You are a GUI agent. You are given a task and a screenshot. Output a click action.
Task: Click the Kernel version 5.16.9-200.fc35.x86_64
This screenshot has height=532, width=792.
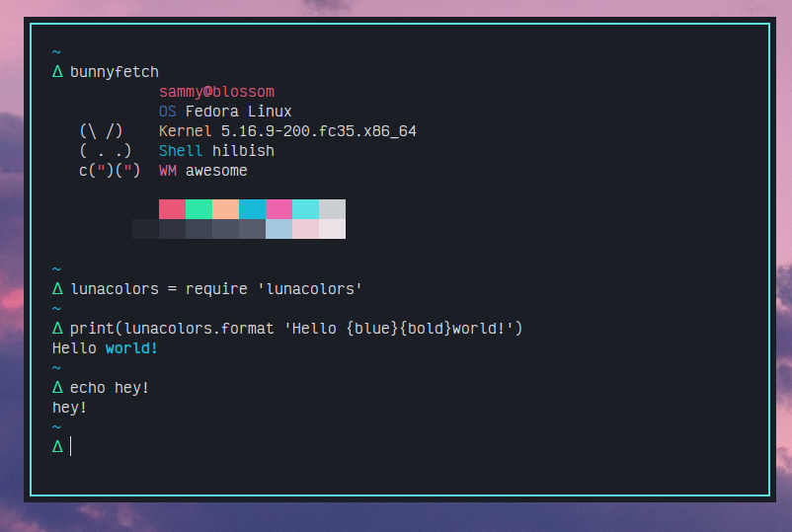point(318,131)
